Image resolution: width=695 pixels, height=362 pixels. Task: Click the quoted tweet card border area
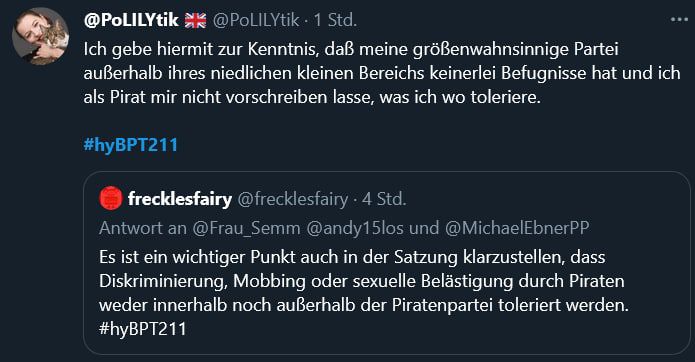tap(387, 263)
